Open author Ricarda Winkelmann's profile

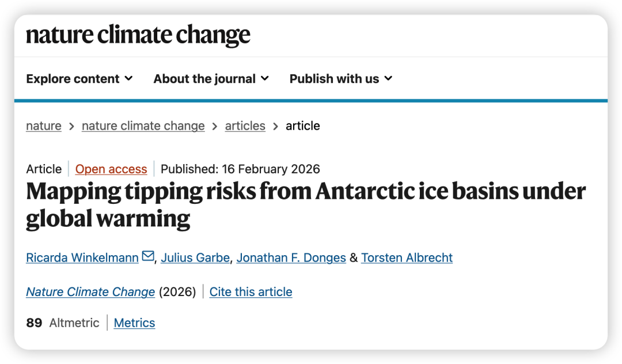(x=82, y=257)
